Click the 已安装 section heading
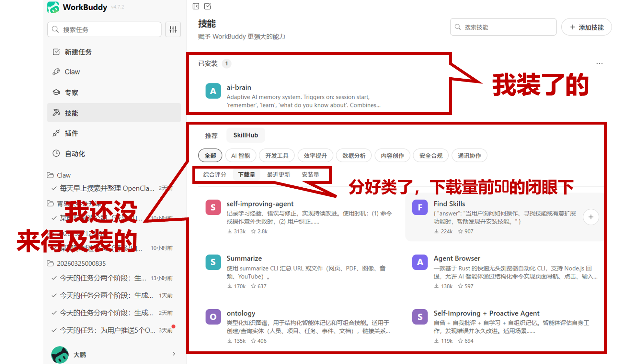 click(x=208, y=63)
